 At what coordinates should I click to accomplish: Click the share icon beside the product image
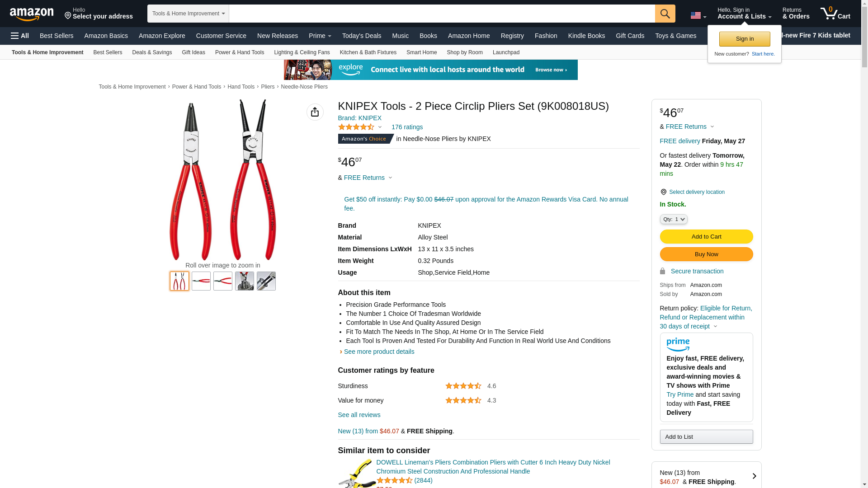(x=315, y=112)
